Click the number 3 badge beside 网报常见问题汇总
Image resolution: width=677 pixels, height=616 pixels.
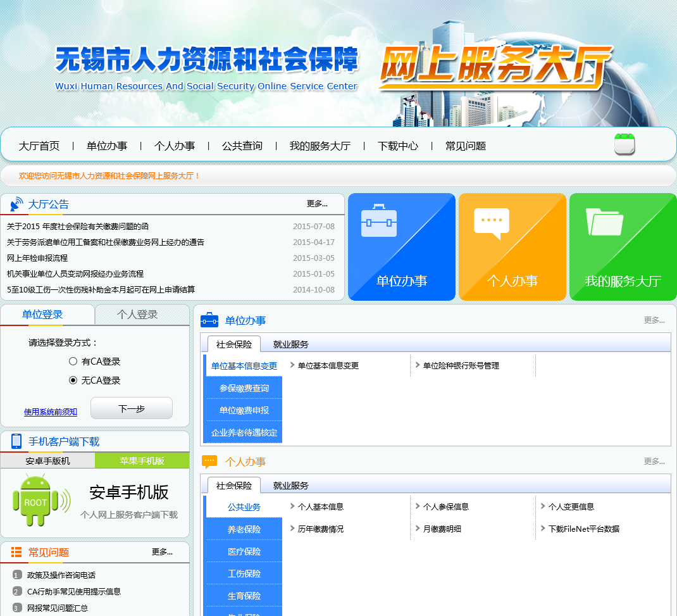[17, 608]
